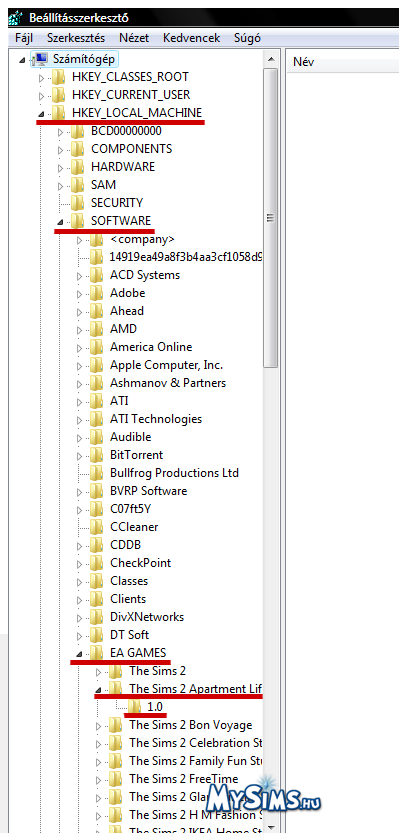The width and height of the screenshot is (399, 833).
Task: Click the BitTorrent folder icon
Action: [x=96, y=455]
